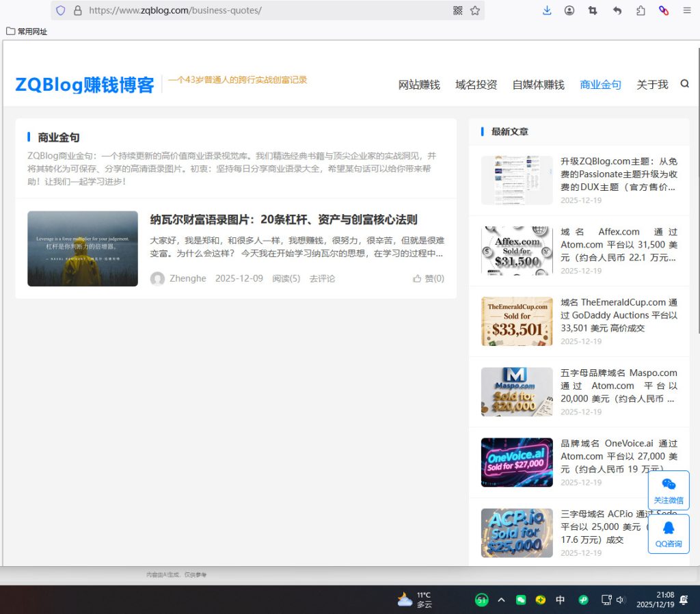Open the 升级ZQBlog.com主题 sidebar article
The height and width of the screenshot is (614, 700).
(x=619, y=174)
